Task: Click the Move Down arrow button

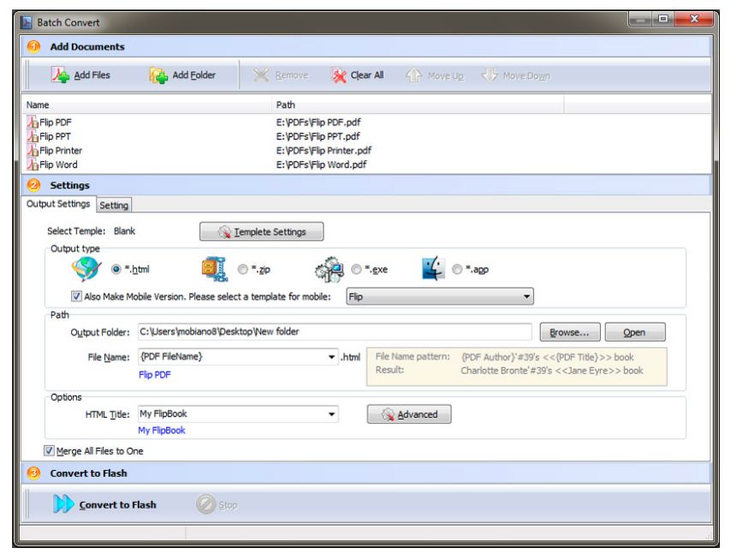Action: [515, 75]
